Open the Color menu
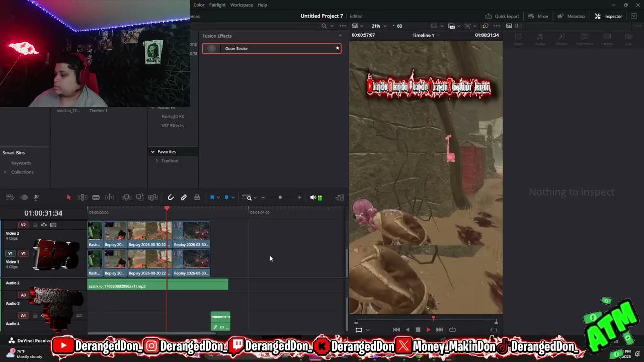The image size is (644, 362). pyautogui.click(x=199, y=5)
